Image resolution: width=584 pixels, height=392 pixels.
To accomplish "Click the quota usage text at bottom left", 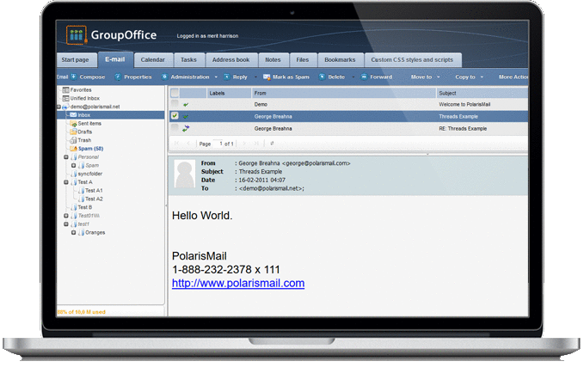I will [x=82, y=312].
